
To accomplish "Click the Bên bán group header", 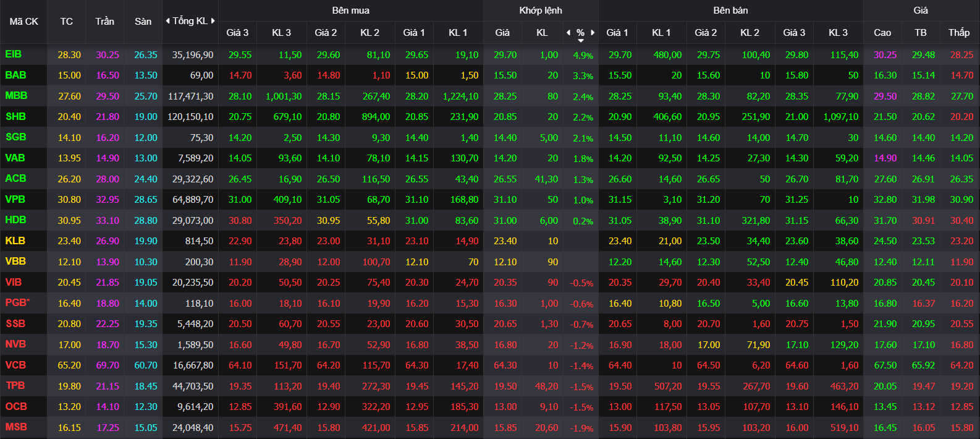I will [731, 11].
